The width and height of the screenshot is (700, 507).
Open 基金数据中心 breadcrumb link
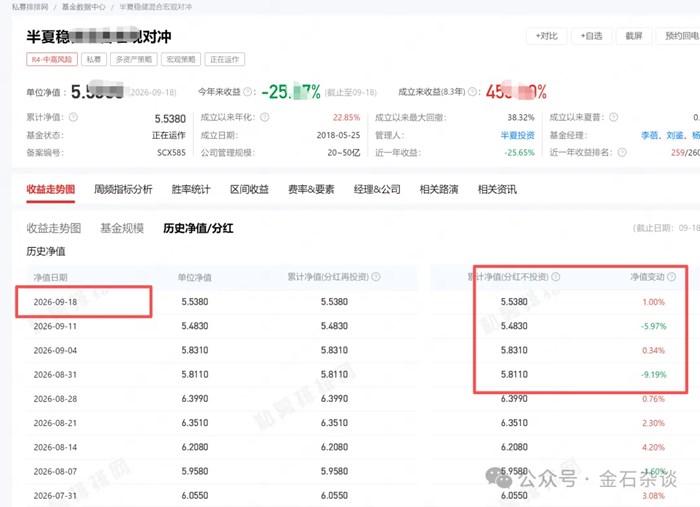click(83, 7)
